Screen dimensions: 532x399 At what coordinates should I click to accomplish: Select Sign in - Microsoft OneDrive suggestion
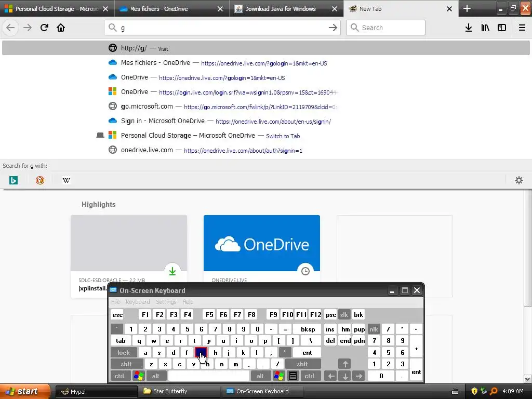click(x=266, y=121)
